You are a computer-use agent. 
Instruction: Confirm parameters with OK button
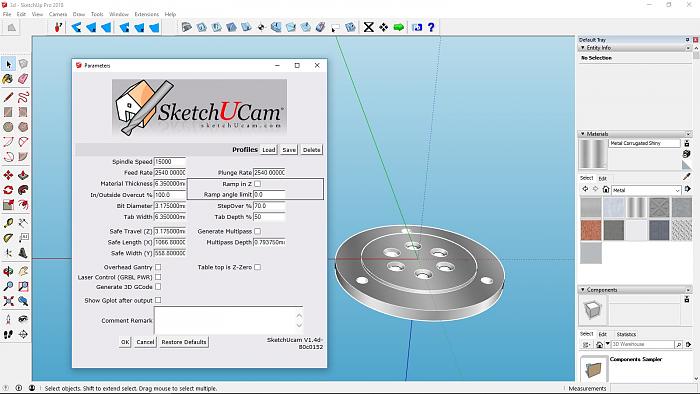coord(125,342)
